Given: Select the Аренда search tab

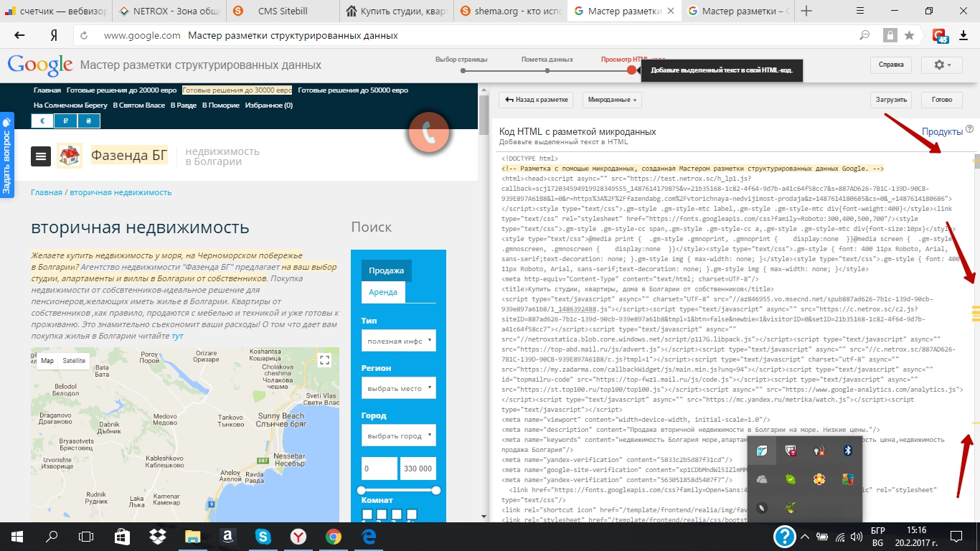Looking at the screenshot, I should tap(383, 292).
